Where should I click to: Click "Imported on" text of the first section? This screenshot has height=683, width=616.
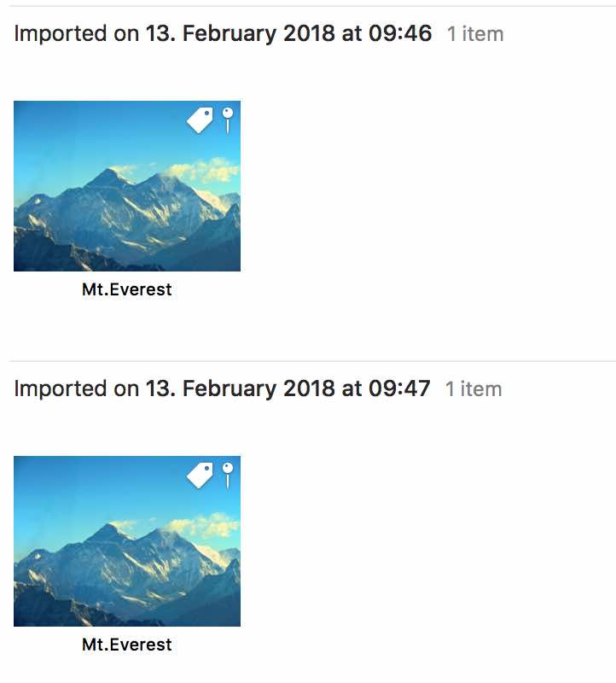point(77,33)
